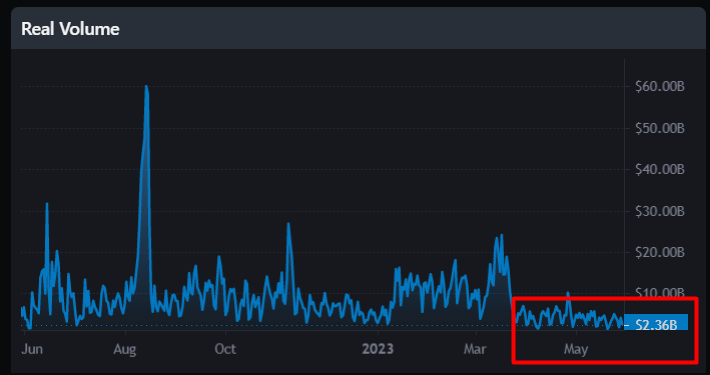Click the $10.00B axis label
710x375 pixels.
(660, 292)
